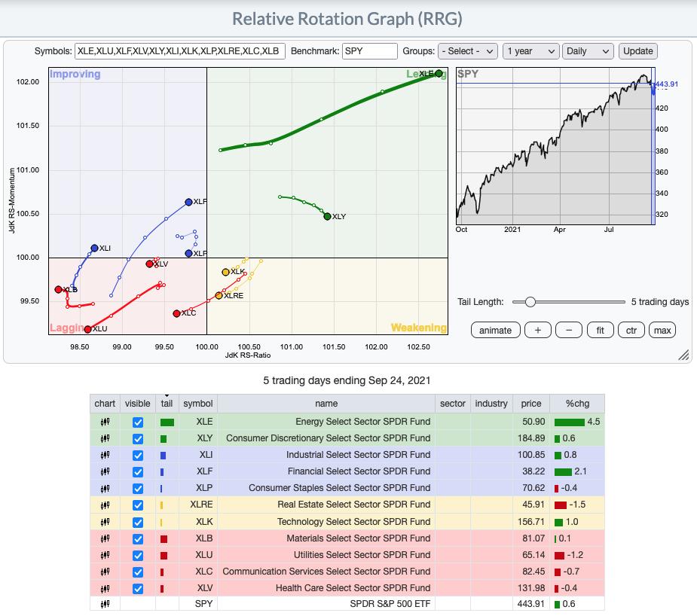Click the ctr button
Viewport: 697px width, 616px height.
coord(631,330)
